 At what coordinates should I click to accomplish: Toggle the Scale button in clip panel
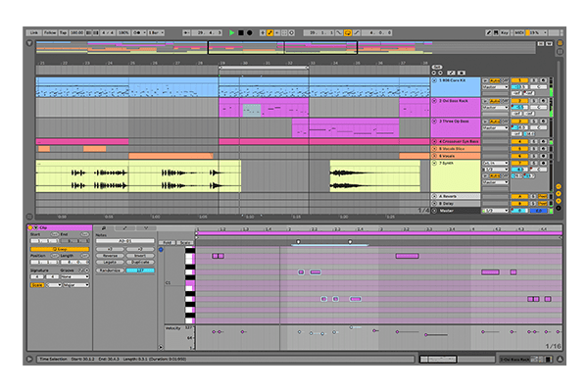(38, 285)
